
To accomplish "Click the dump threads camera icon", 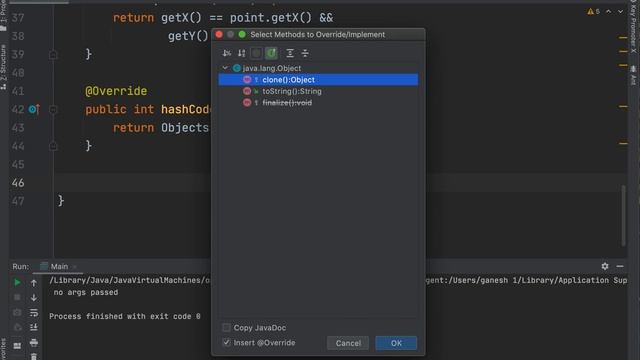I will pyautogui.click(x=17, y=313).
